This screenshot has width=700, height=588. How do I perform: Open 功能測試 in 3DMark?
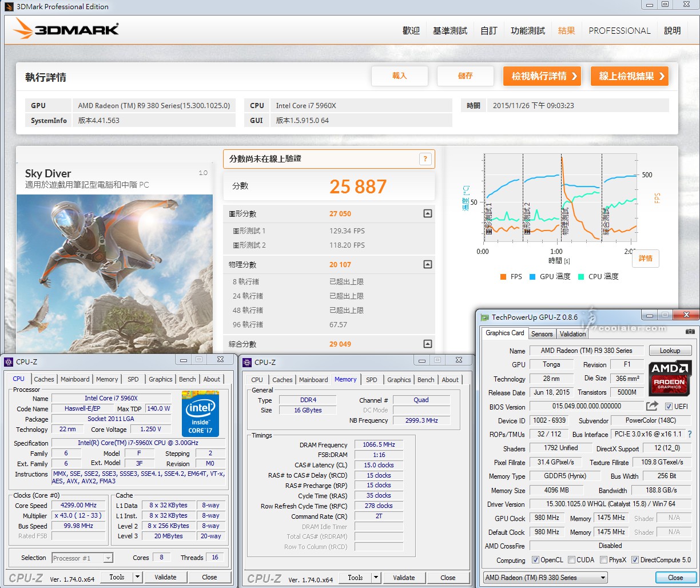tap(528, 31)
